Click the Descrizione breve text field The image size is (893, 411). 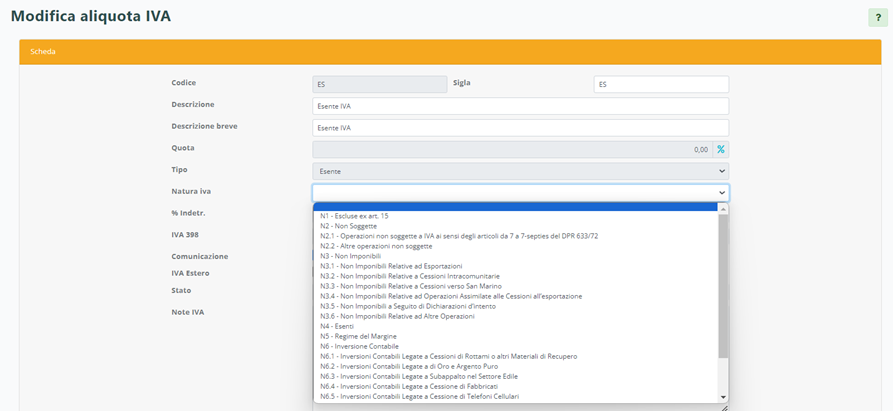point(520,128)
